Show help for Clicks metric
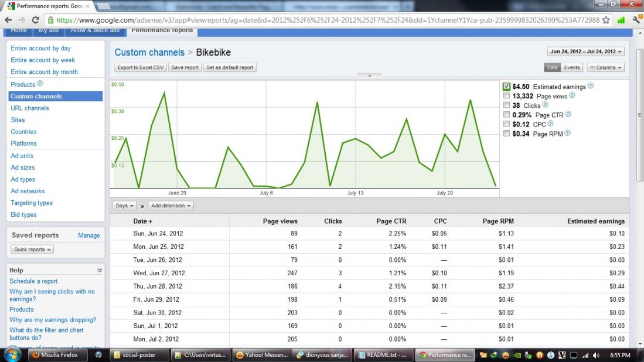The image size is (644, 362). pyautogui.click(x=545, y=105)
